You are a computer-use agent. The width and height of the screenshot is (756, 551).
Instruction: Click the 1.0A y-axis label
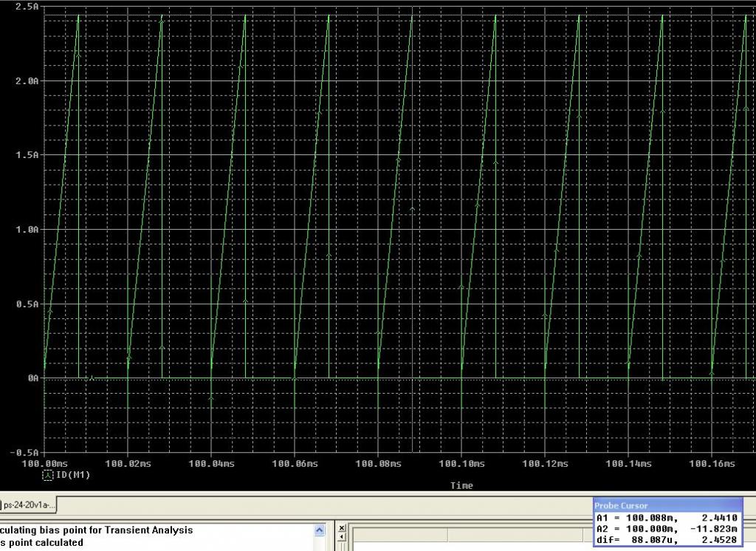pyautogui.click(x=27, y=230)
